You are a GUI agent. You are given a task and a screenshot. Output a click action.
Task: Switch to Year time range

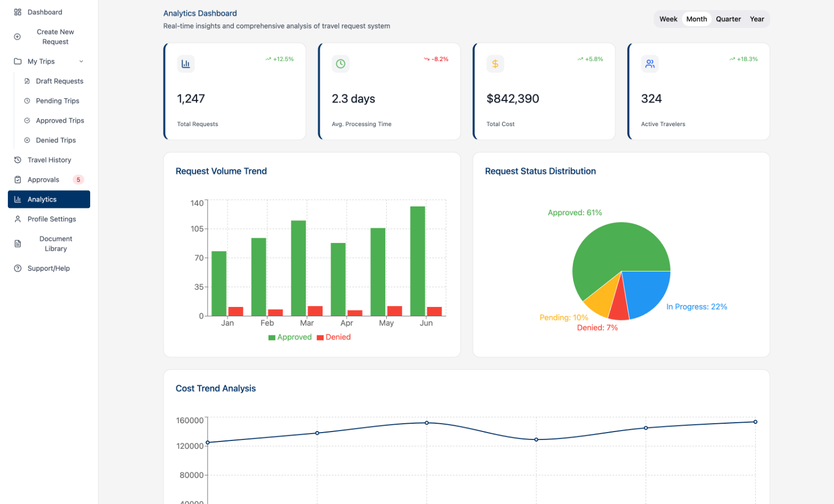tap(757, 19)
